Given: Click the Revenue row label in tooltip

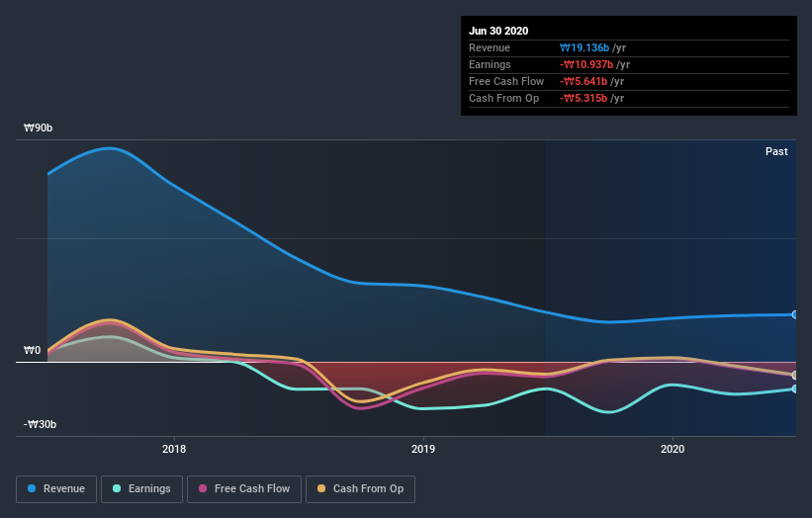Looking at the screenshot, I should [490, 47].
